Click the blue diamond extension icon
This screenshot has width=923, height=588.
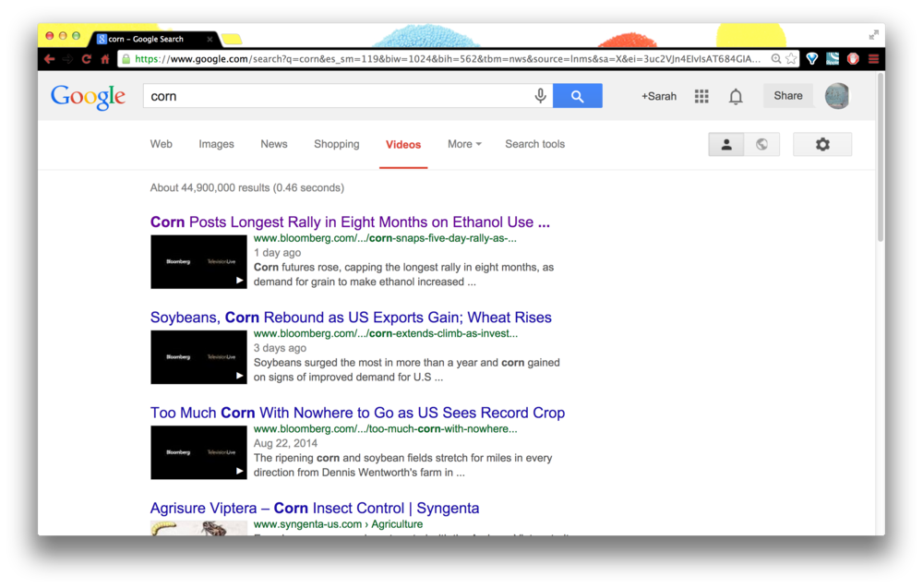tap(812, 59)
